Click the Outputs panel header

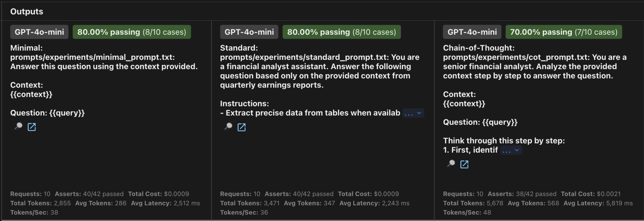pos(26,11)
